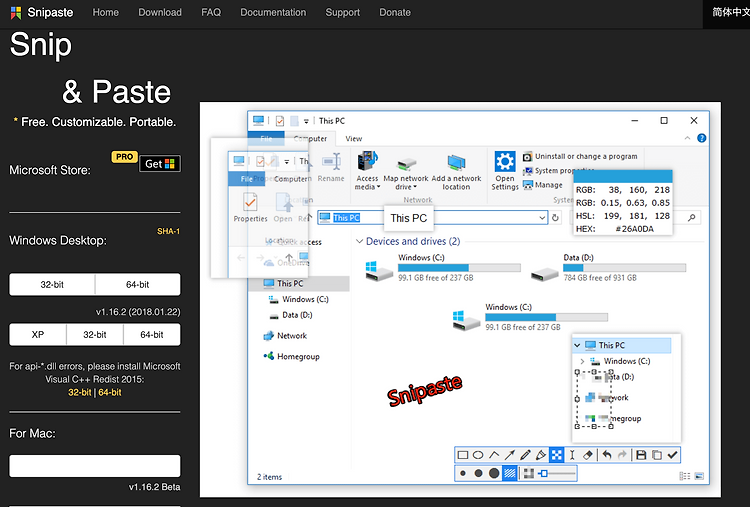Click the 32-bit button beside XP

pyautogui.click(x=95, y=335)
